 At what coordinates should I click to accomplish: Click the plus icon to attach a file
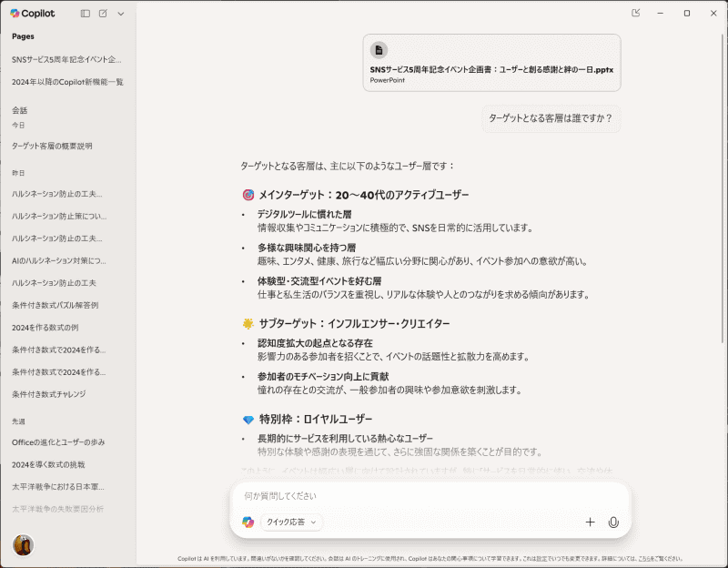[591, 522]
